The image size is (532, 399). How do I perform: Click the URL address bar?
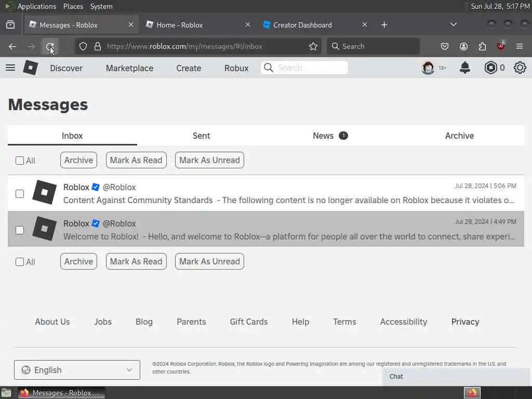(198, 46)
